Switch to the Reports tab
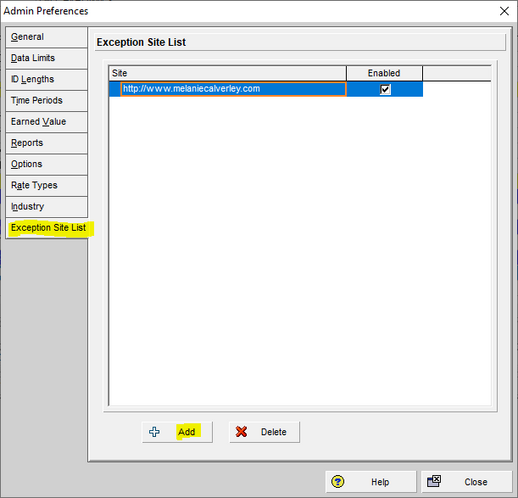The image size is (518, 498). coord(47,143)
